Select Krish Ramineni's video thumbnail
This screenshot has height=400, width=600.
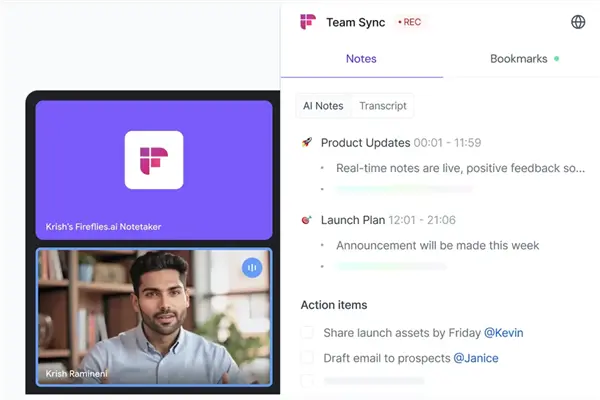pos(153,317)
